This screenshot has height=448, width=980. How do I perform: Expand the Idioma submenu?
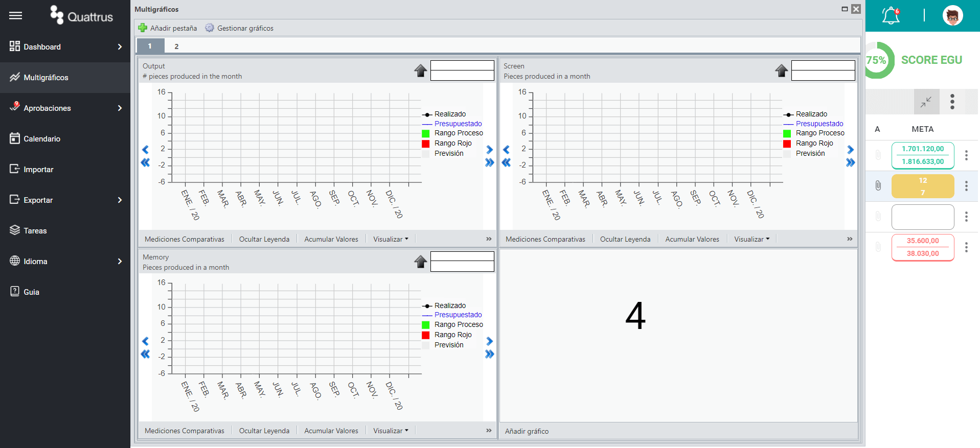pos(120,261)
